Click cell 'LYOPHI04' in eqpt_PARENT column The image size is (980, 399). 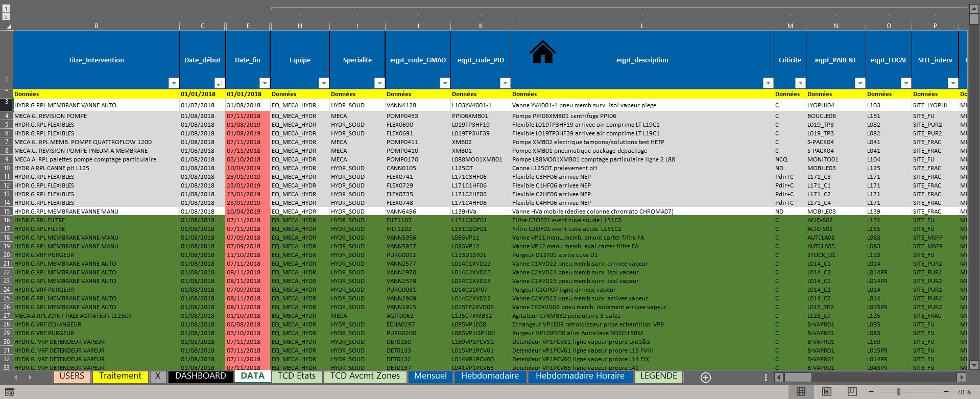[x=836, y=105]
